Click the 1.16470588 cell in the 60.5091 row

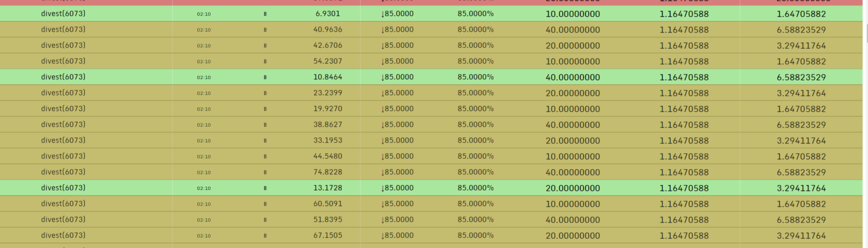click(x=684, y=204)
